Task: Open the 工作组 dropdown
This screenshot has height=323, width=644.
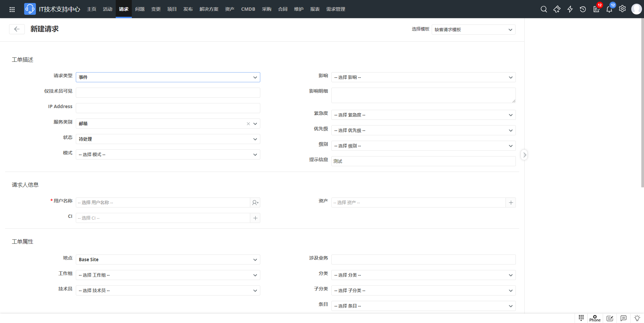Action: coord(168,275)
